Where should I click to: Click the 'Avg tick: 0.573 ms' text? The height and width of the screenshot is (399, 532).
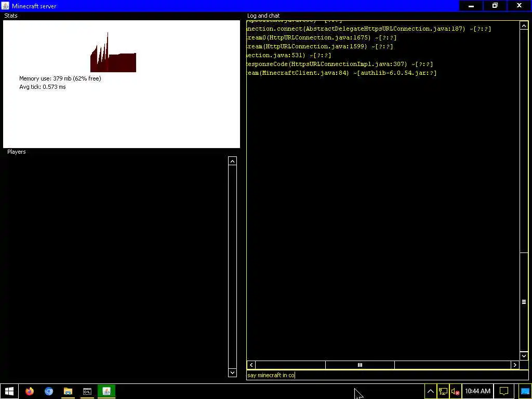tap(43, 87)
